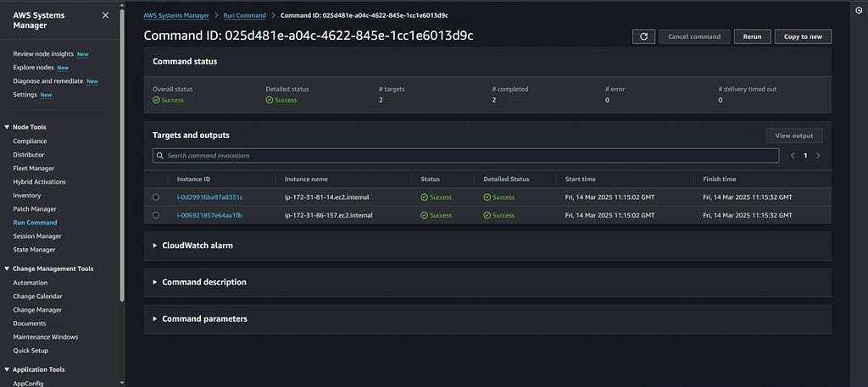Click the Start time column header
Viewport: 868px width, 387px height.
tap(580, 180)
